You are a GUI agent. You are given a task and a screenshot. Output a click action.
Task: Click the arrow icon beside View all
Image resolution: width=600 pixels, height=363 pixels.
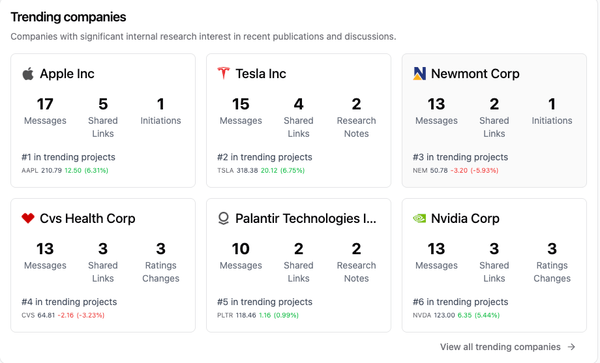pyautogui.click(x=572, y=347)
